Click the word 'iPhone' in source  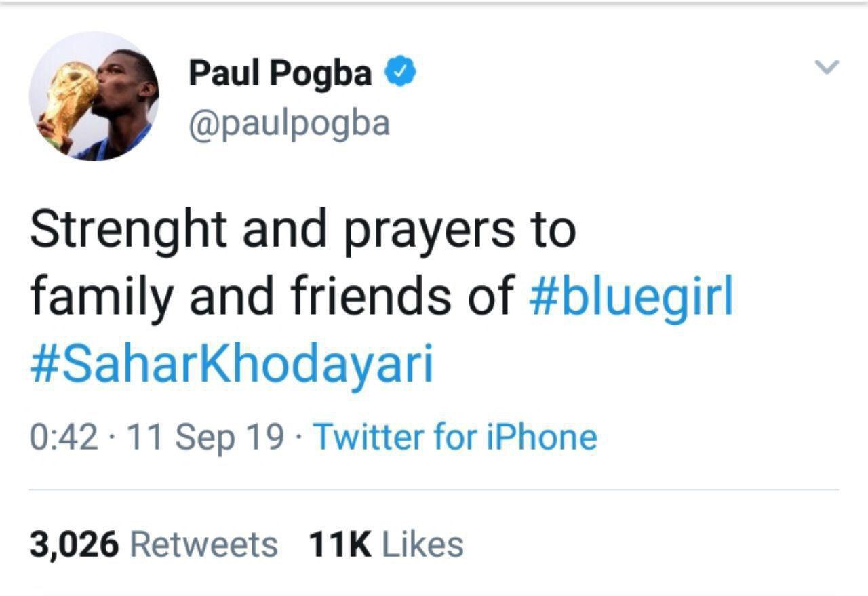[542, 437]
